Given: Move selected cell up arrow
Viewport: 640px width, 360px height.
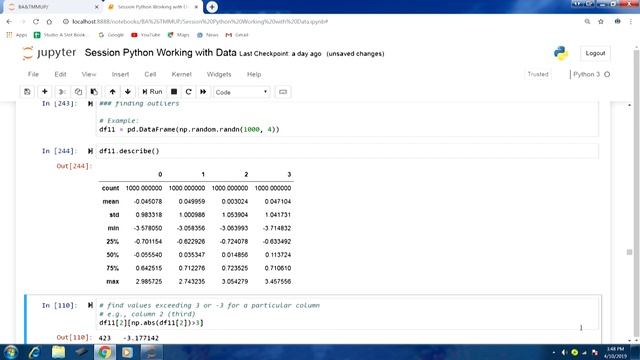Looking at the screenshot, I should click(112, 92).
